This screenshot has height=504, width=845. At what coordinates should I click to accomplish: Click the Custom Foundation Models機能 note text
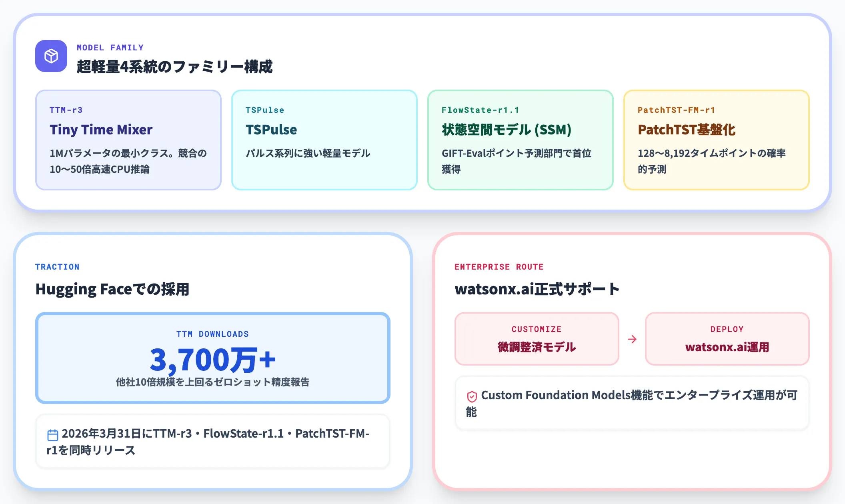click(632, 403)
